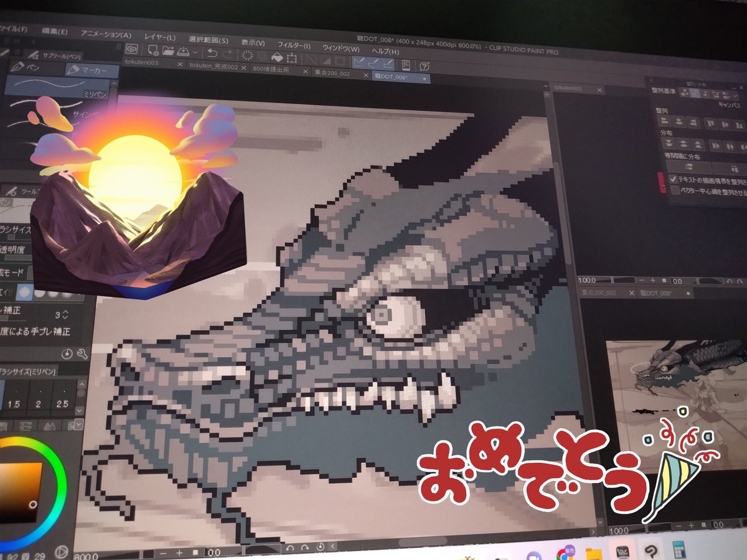The width and height of the screenshot is (747, 560).
Task: Click align left edges icon under 整列
Action: (665, 121)
